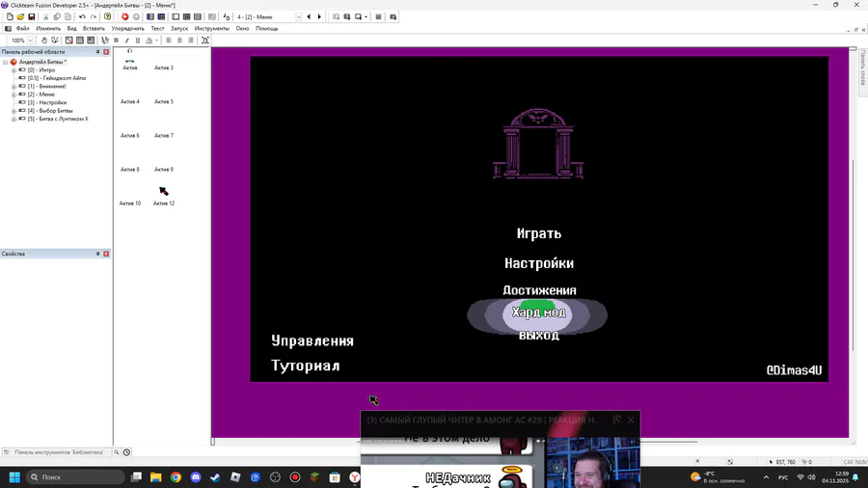Click the center frame icon in editor toolbar
The height and width of the screenshot is (488, 868).
[x=204, y=41]
